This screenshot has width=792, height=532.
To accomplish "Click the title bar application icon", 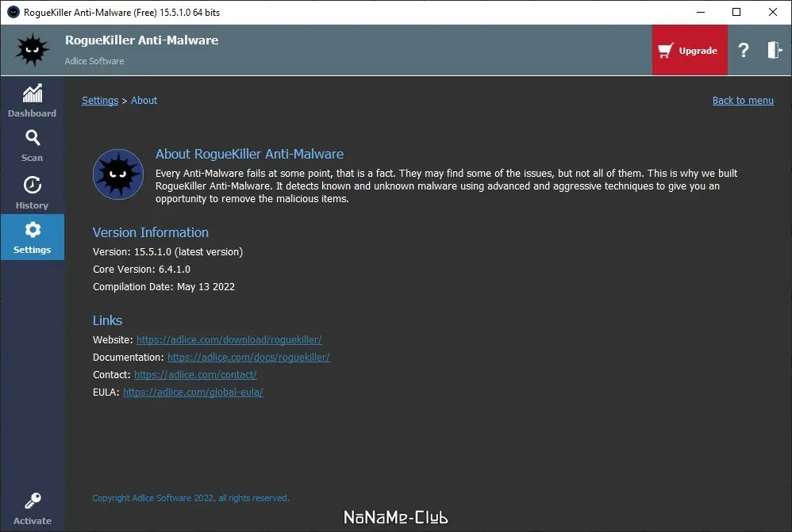I will [13, 12].
